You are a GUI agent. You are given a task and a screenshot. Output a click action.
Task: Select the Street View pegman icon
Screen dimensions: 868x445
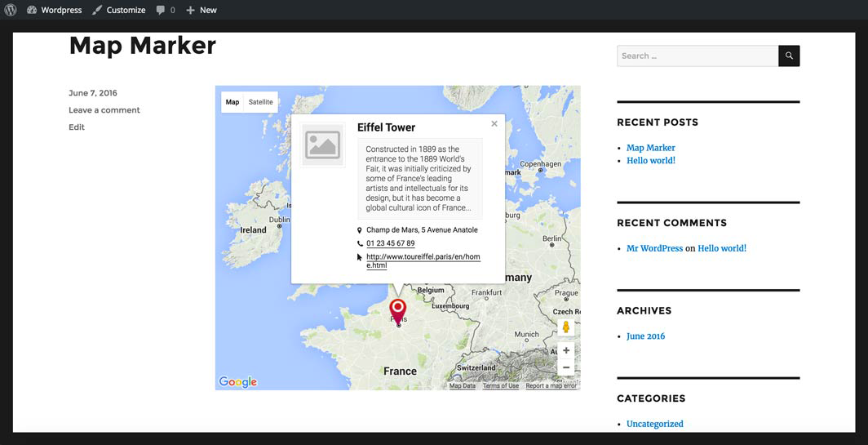point(566,327)
